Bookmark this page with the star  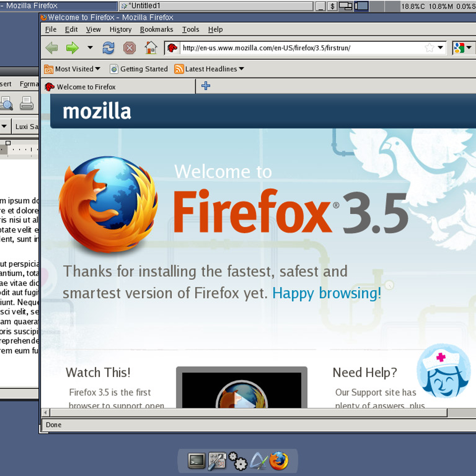click(429, 48)
